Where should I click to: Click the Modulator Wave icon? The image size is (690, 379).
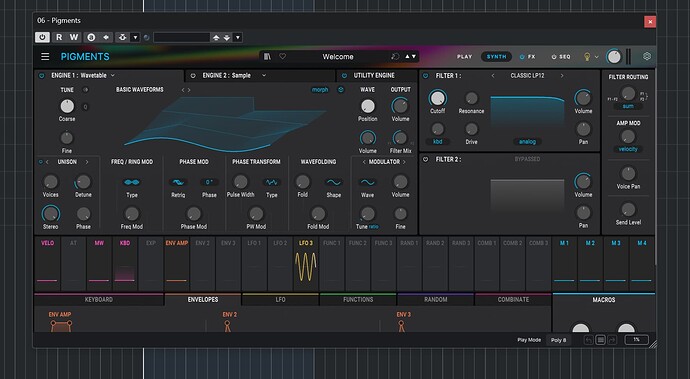tap(367, 182)
